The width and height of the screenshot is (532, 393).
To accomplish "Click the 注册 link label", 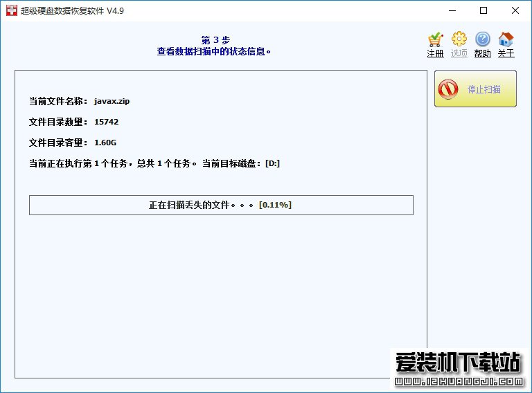I will coord(435,53).
